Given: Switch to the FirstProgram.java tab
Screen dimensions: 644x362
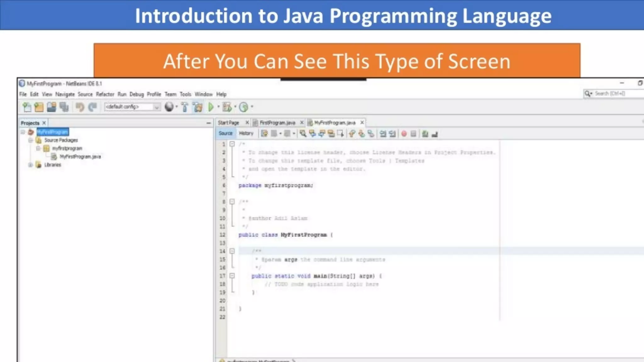Looking at the screenshot, I should coord(277,123).
